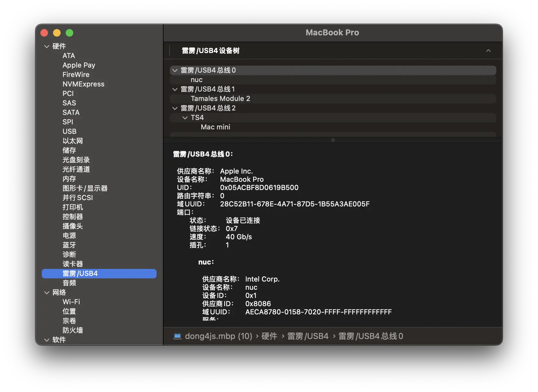The width and height of the screenshot is (538, 392).
Task: Select the Mac mini device entry
Action: [x=215, y=127]
